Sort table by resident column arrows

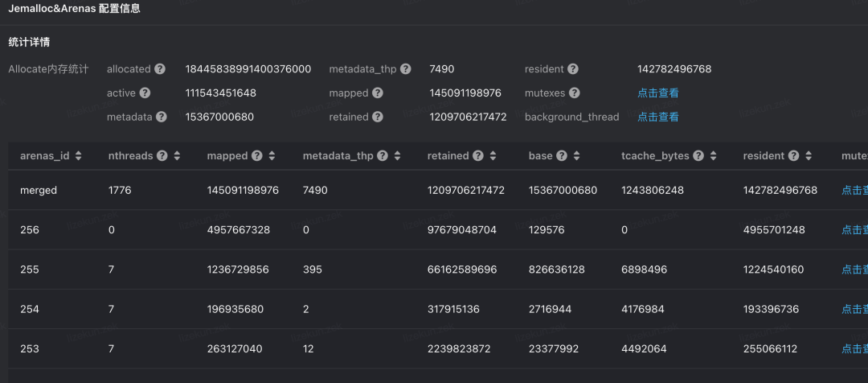click(x=809, y=156)
